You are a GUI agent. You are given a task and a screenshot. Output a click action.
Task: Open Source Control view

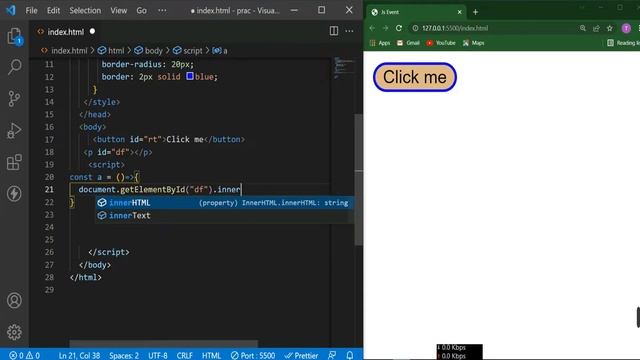tap(14, 98)
